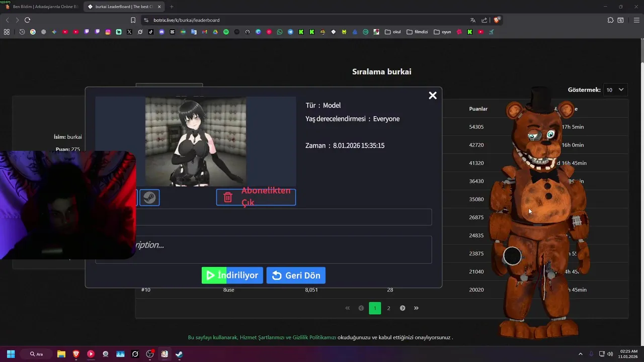This screenshot has width=644, height=362.
Task: Open the browser hamburger menu
Action: coord(636,20)
